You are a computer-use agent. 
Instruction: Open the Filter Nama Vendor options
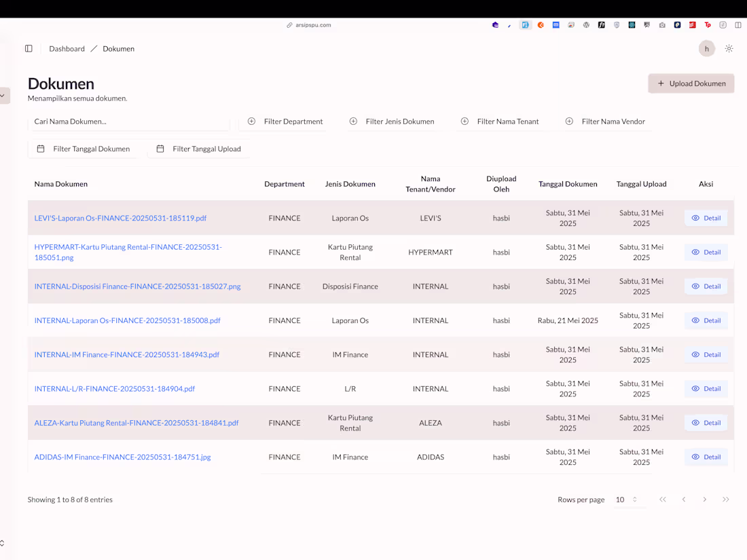coord(605,122)
